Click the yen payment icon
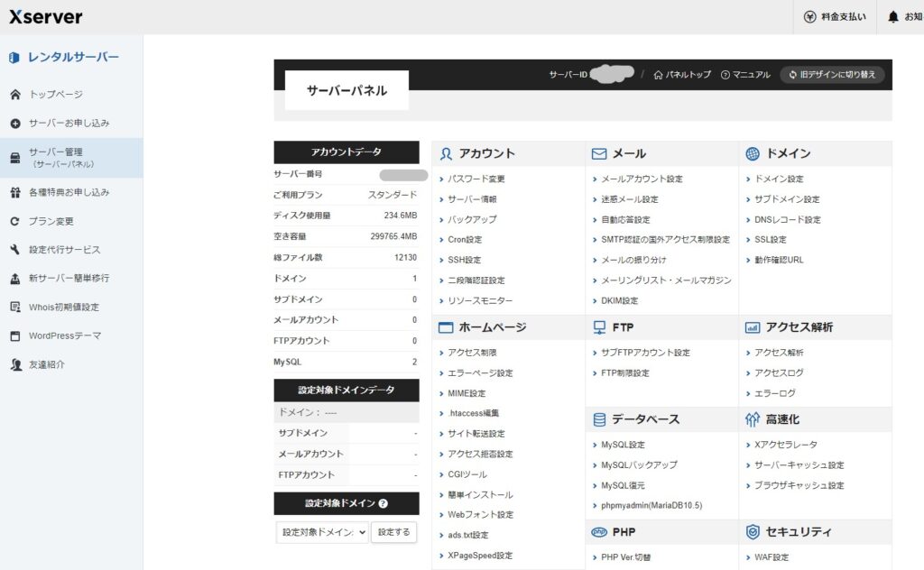This screenshot has height=570, width=924. click(809, 17)
